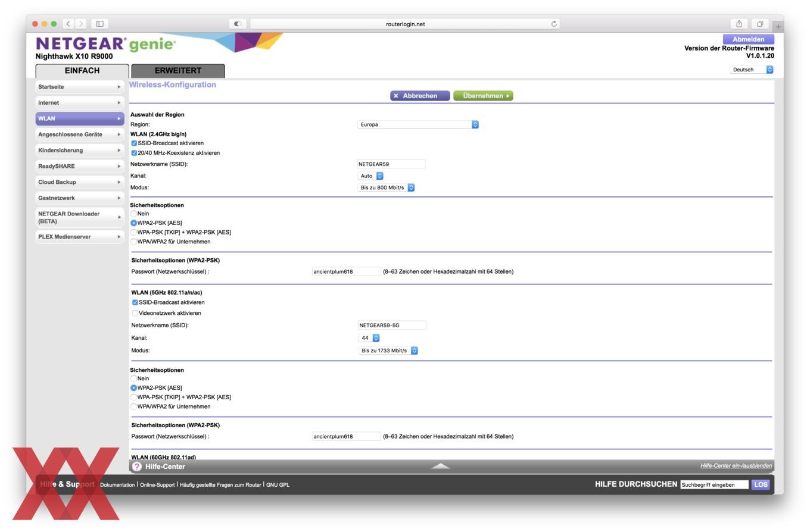Click the Abbrechen button

coord(420,96)
